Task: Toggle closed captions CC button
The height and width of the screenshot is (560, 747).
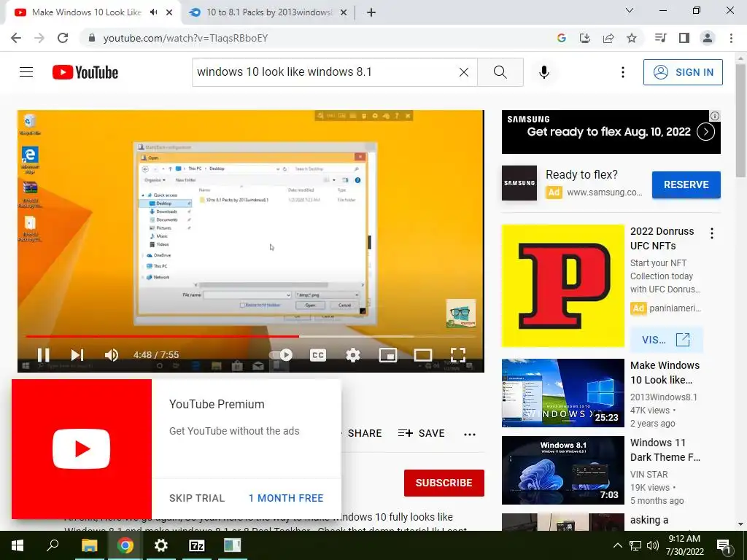Action: click(x=318, y=355)
